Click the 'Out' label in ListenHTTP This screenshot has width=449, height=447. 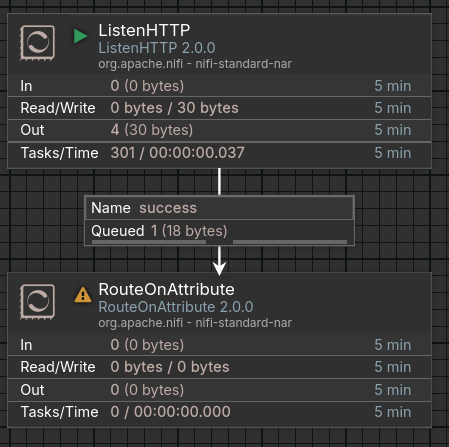click(x=32, y=130)
